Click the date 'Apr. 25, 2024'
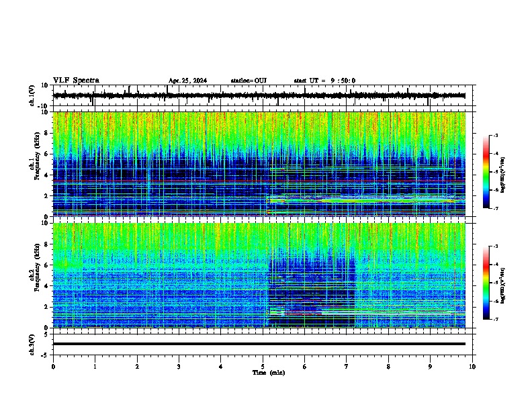The height and width of the screenshot is (411, 532). click(187, 81)
